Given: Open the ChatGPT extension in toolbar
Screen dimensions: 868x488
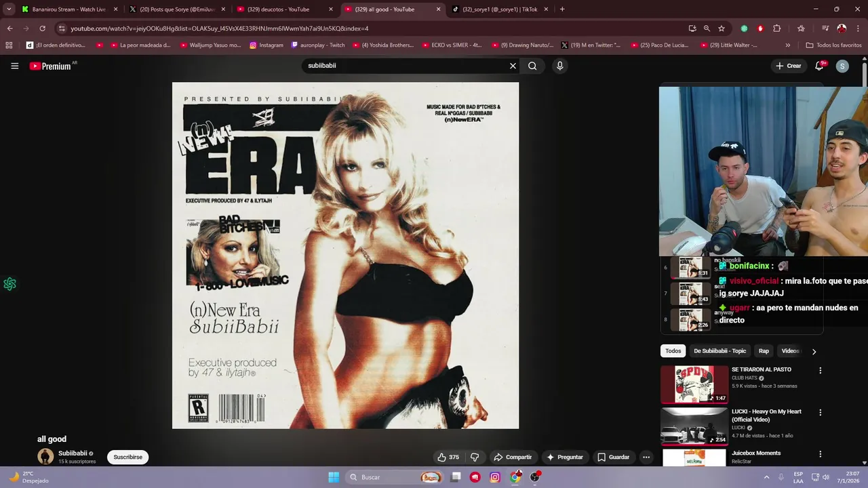Looking at the screenshot, I should point(744,28).
